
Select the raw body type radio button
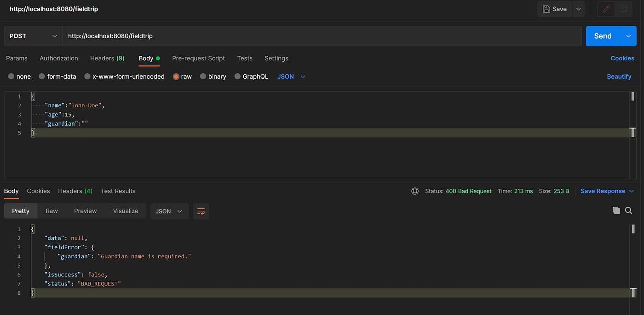176,76
